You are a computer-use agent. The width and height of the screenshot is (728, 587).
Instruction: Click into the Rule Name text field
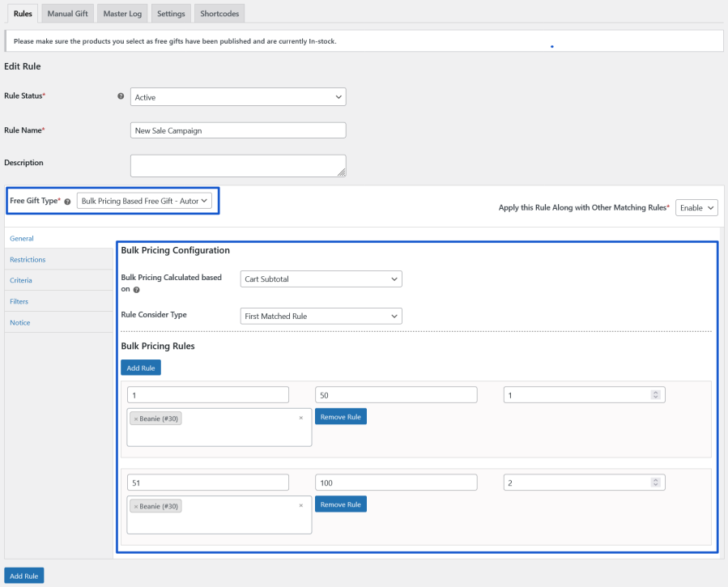tap(238, 130)
